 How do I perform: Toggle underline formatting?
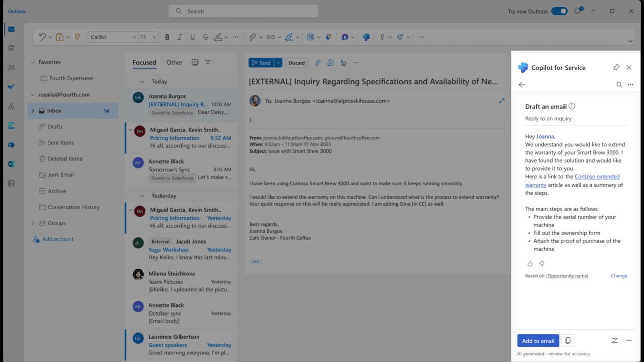point(193,37)
